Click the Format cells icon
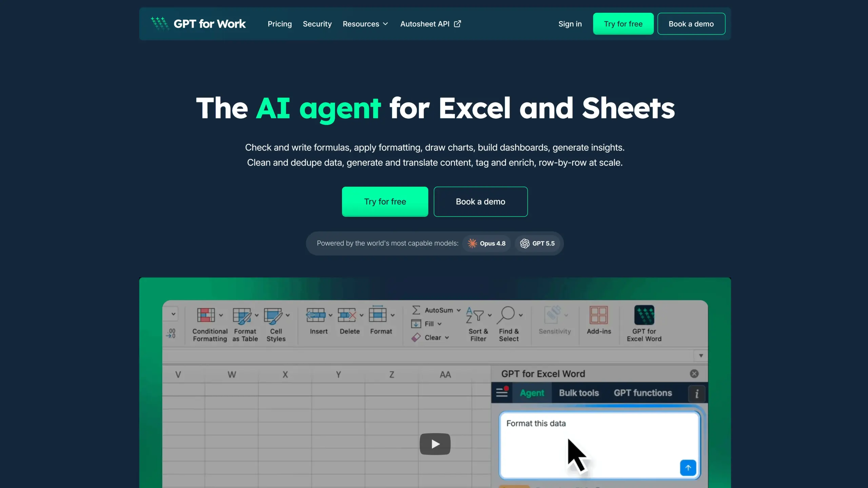 (x=377, y=314)
